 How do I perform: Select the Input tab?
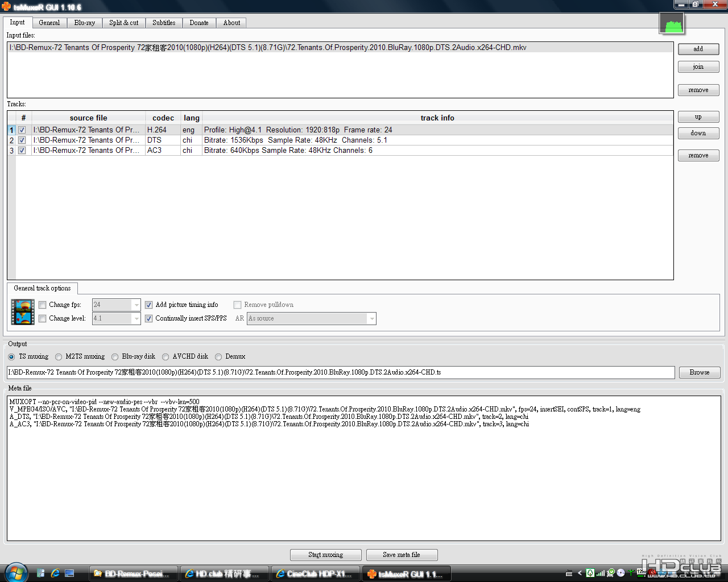click(x=18, y=22)
